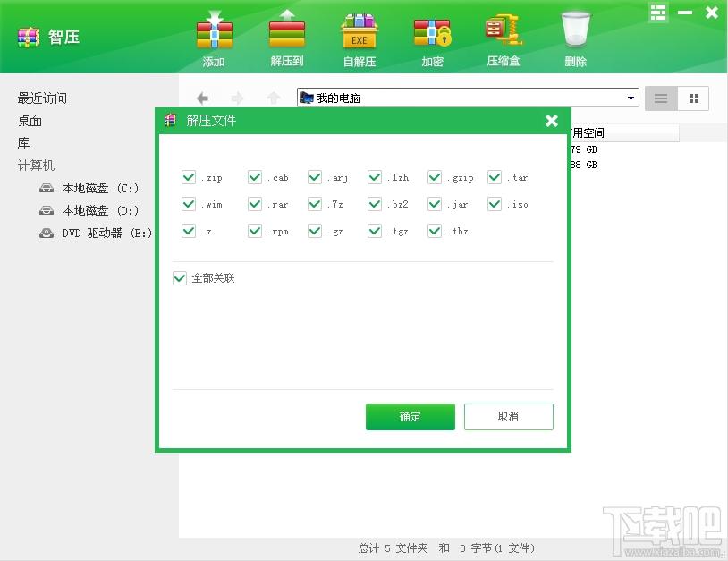Image resolution: width=728 pixels, height=561 pixels.
Task: Toggle the .bz2 checkbox
Action: (x=375, y=204)
